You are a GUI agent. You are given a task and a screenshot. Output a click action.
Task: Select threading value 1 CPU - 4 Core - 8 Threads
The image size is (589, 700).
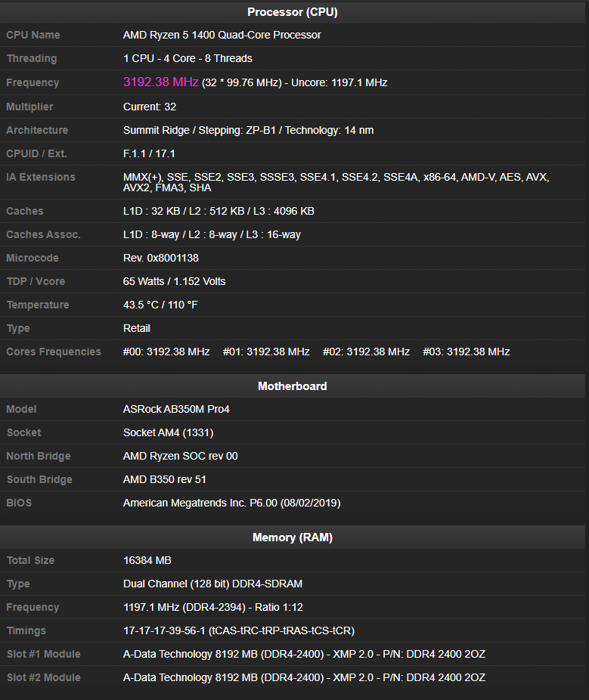(x=188, y=58)
